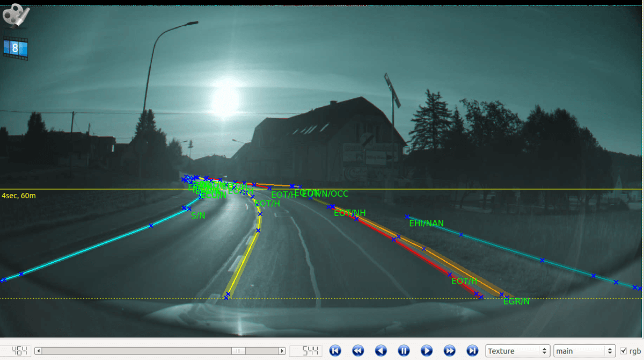This screenshot has width=644, height=360.
Task: Click the film reel camera icon
Action: click(16, 16)
